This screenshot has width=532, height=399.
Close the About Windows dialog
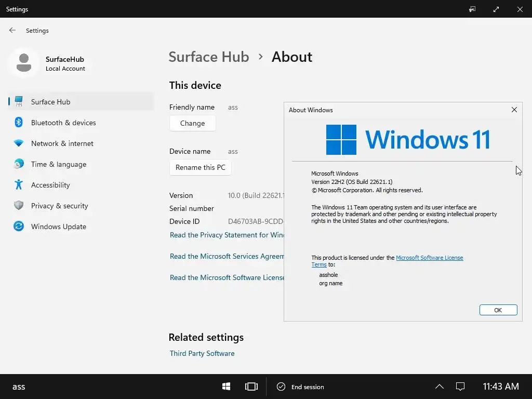(x=514, y=110)
